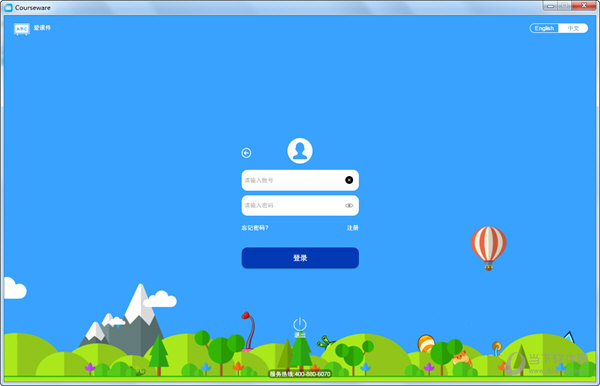Switch language to English
This screenshot has height=386, width=600.
click(x=544, y=28)
